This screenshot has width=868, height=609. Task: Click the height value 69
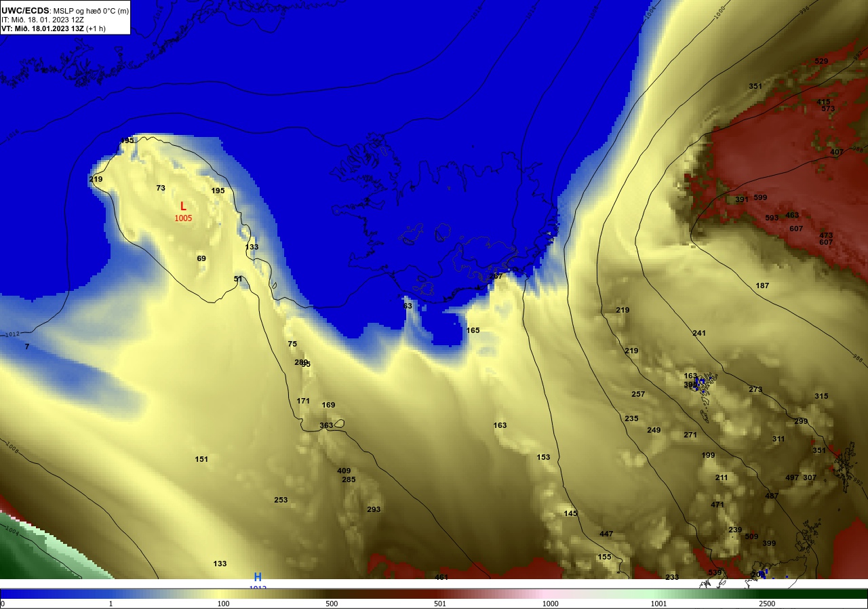point(201,259)
